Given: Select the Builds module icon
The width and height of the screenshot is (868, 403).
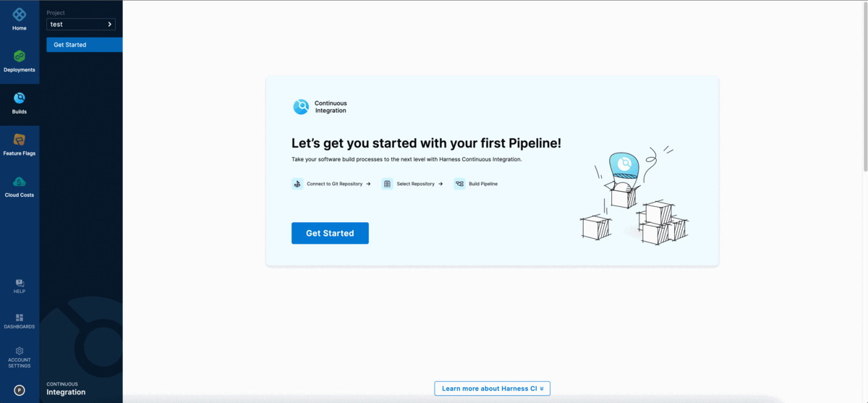Looking at the screenshot, I should pyautogui.click(x=20, y=98).
